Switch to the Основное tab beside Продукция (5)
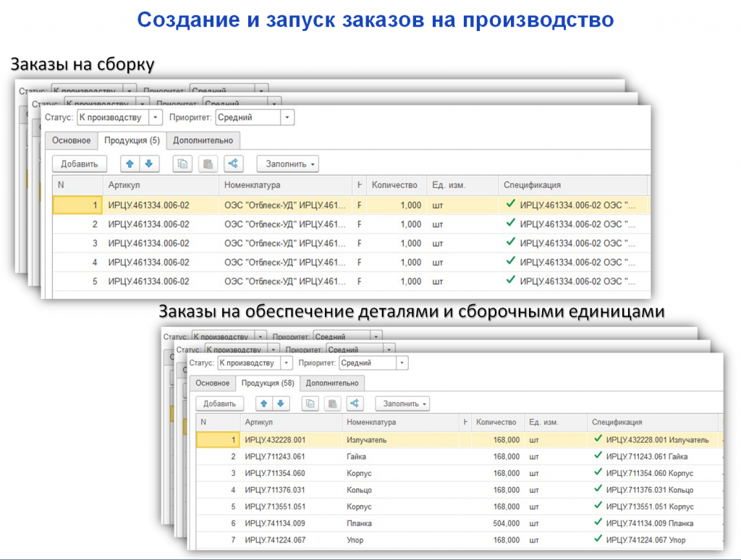This screenshot has height=560, width=741. point(72,140)
